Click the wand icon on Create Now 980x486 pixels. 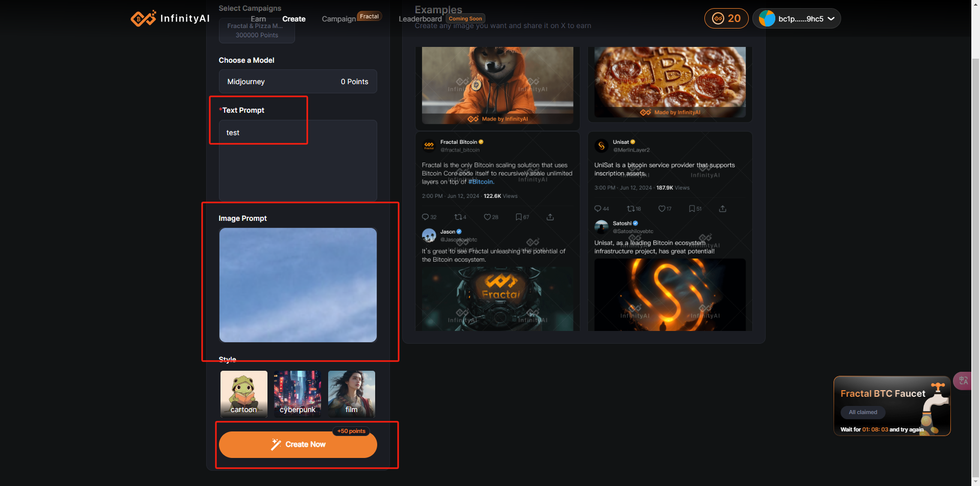click(276, 445)
